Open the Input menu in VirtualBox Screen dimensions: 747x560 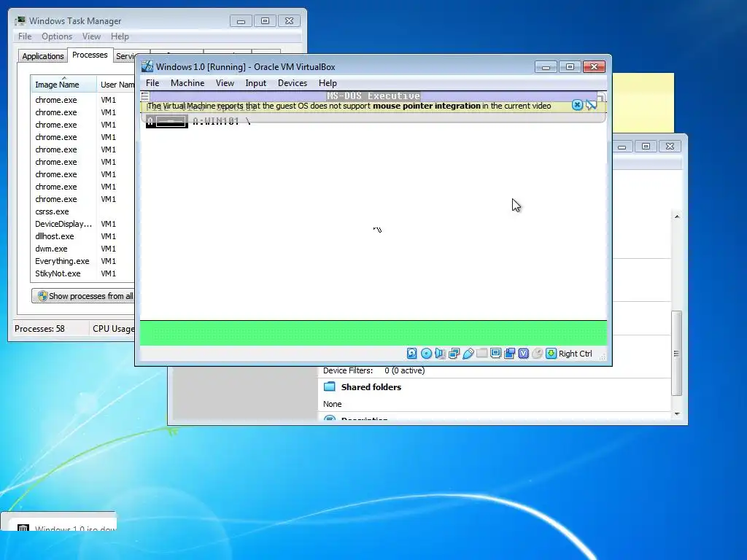[256, 83]
